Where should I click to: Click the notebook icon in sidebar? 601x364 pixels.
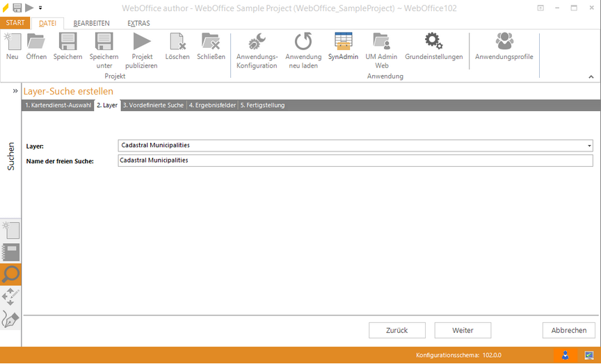click(x=11, y=252)
